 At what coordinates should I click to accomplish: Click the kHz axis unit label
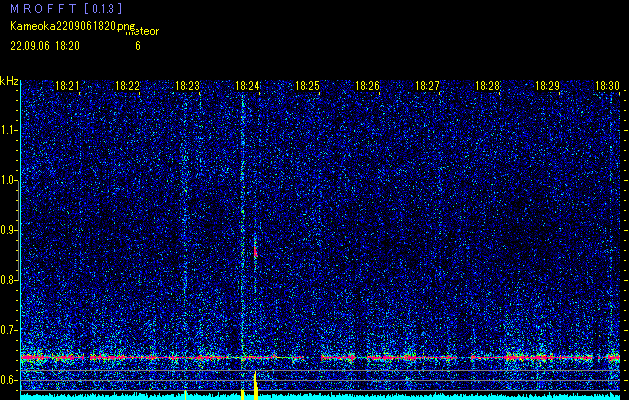[x=9, y=81]
